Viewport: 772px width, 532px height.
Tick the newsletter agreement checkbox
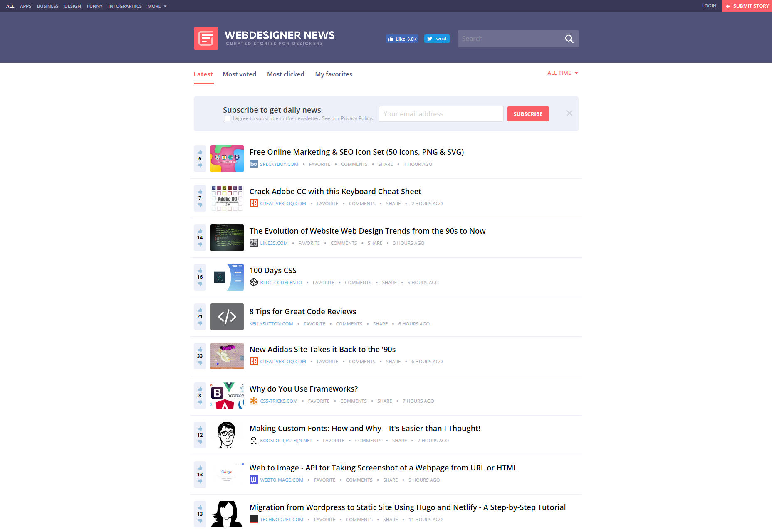coord(227,119)
